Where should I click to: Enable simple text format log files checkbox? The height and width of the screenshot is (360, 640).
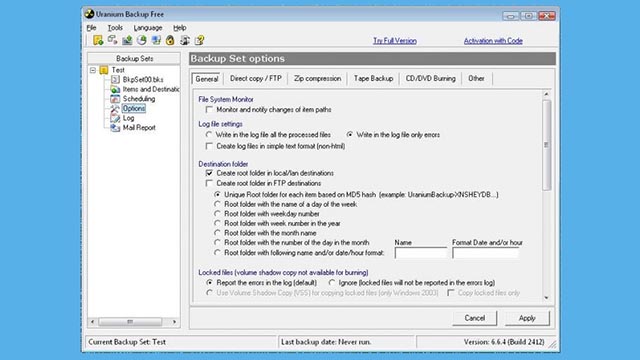point(209,146)
